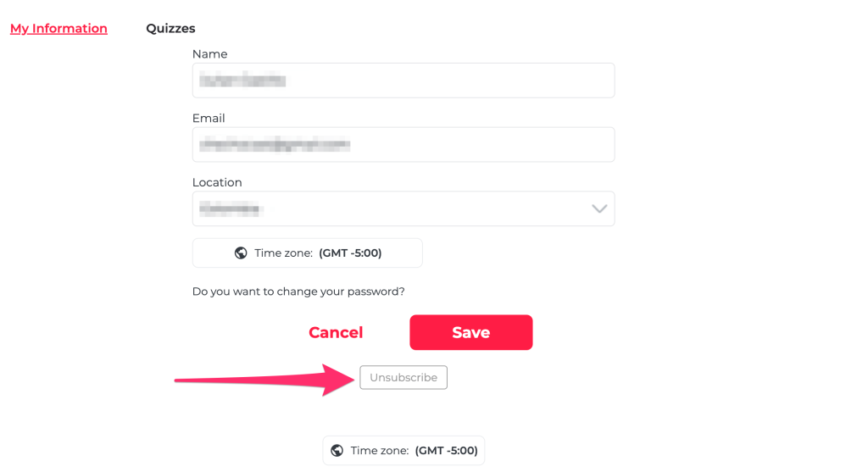Viewport: 868px width, 472px height.
Task: Click the upper Time zone selector button
Action: tap(307, 253)
